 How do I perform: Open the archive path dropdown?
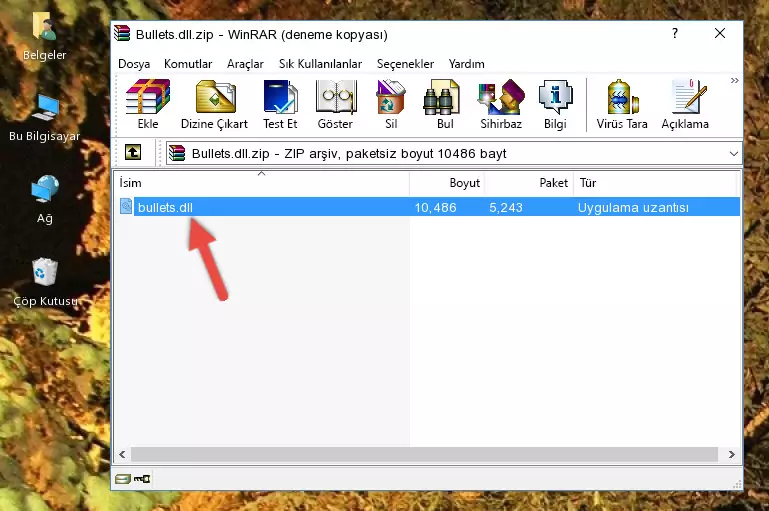click(x=733, y=153)
